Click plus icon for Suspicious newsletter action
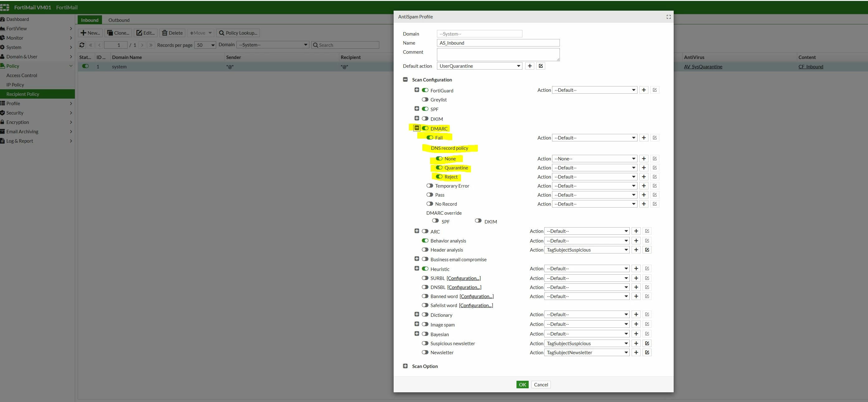 [x=636, y=343]
